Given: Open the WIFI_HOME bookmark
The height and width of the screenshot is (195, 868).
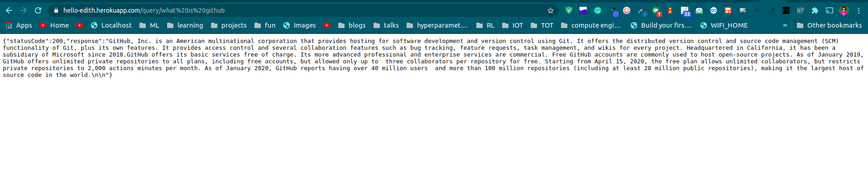Looking at the screenshot, I should 724,25.
